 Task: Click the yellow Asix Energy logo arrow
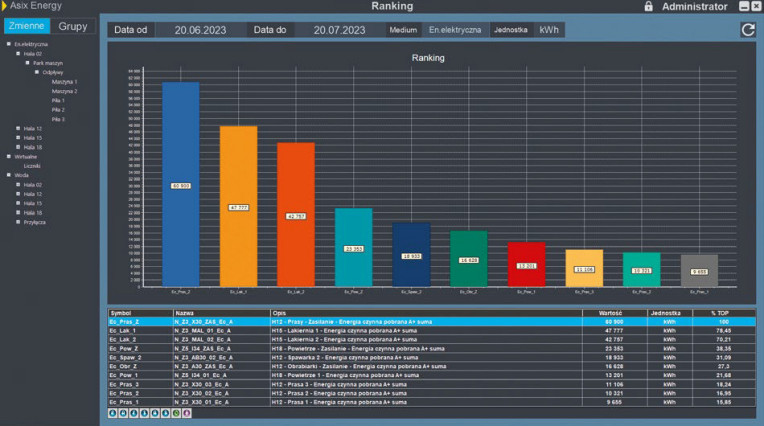[x=4, y=6]
